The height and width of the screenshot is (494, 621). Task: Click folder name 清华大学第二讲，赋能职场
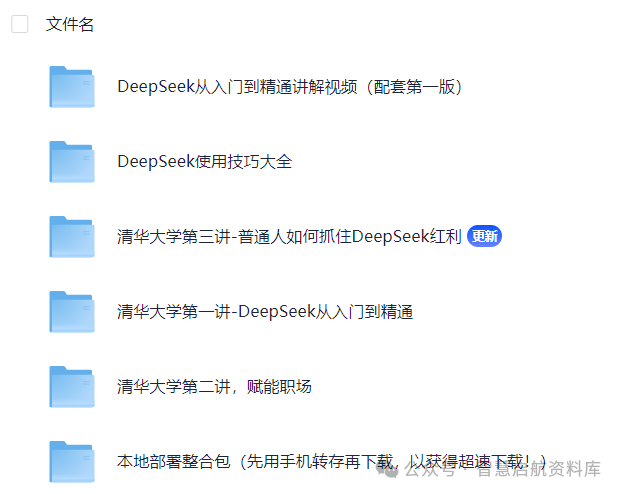tap(214, 387)
